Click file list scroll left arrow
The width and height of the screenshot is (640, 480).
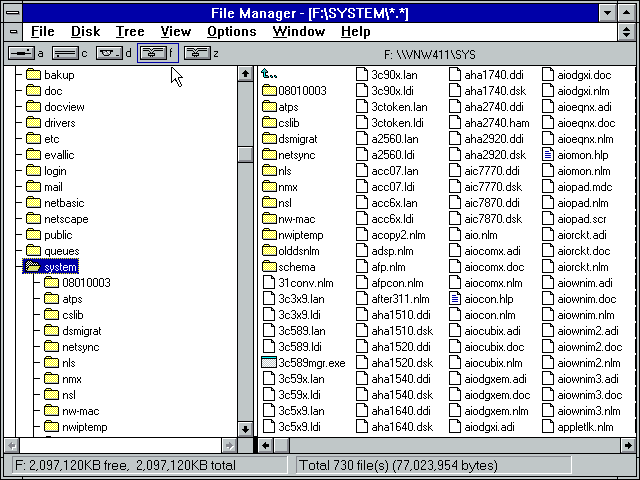point(266,445)
